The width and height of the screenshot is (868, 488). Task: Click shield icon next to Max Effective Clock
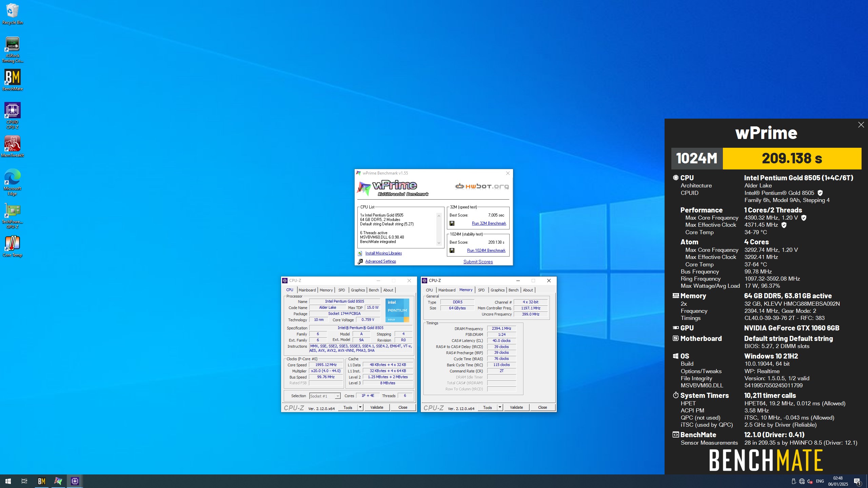pyautogui.click(x=784, y=225)
